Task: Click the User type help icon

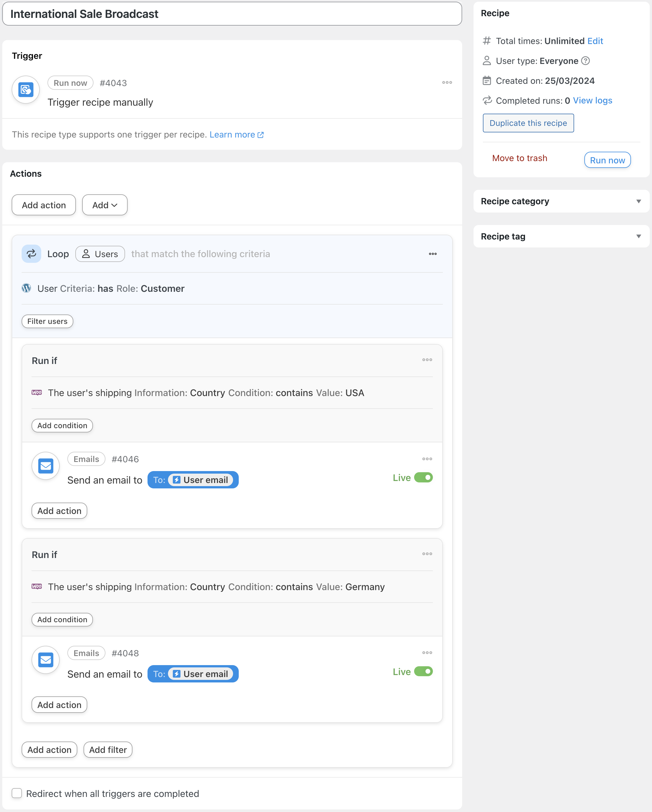Action: [x=585, y=61]
